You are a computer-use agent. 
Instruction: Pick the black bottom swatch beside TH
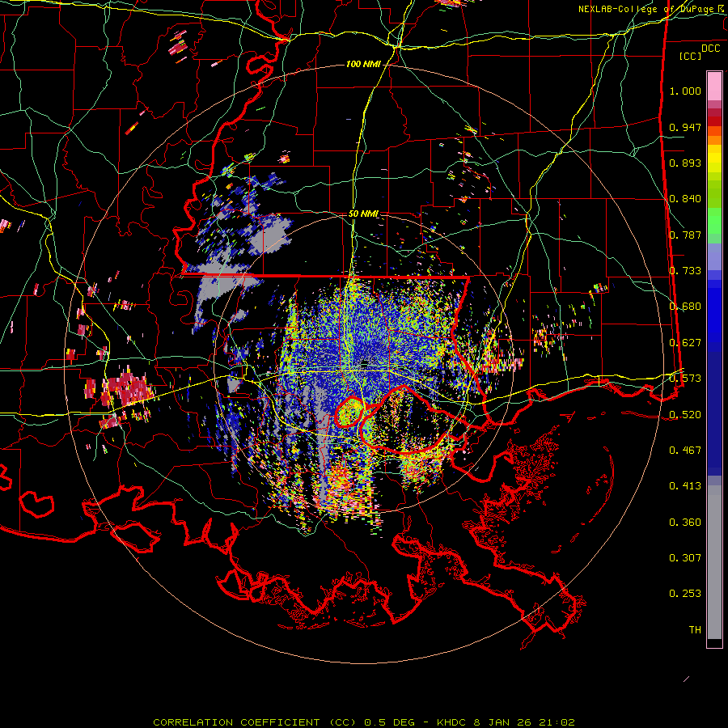714,642
